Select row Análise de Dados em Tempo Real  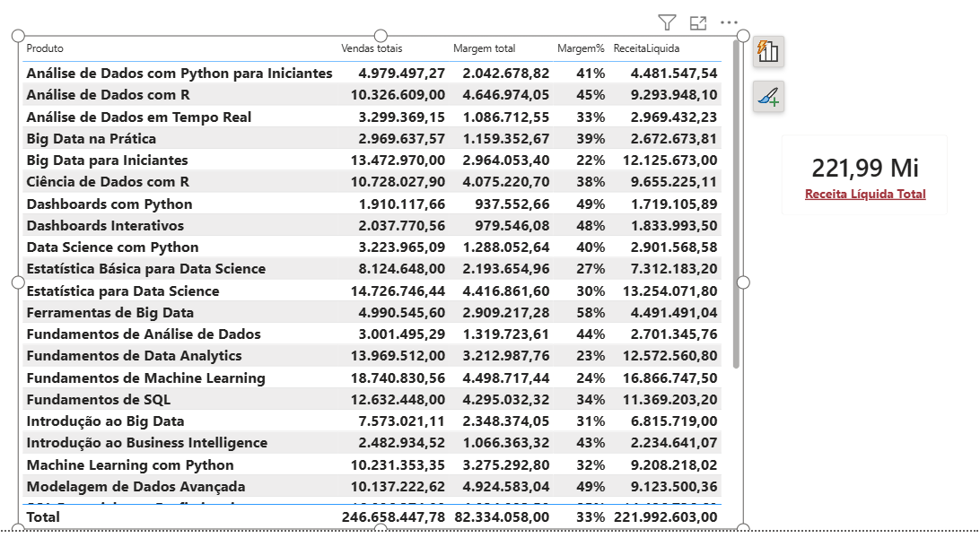[372, 117]
